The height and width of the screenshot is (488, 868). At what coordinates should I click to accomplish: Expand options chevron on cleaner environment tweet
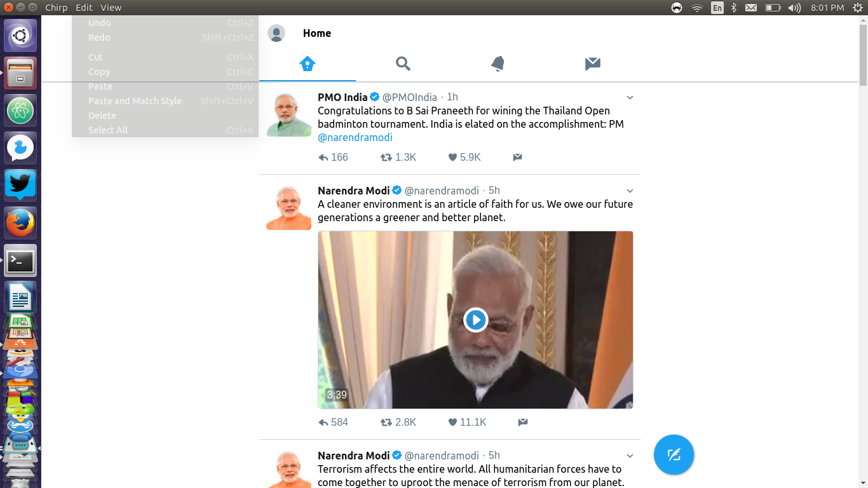[x=630, y=191]
